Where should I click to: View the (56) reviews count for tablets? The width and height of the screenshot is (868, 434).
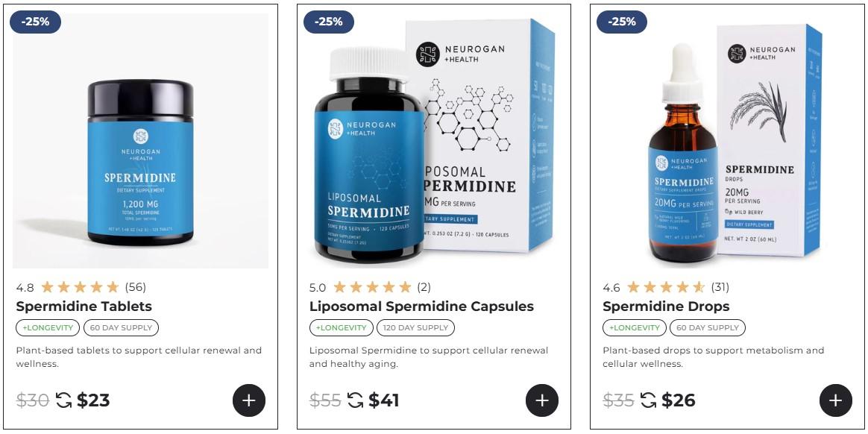point(136,287)
